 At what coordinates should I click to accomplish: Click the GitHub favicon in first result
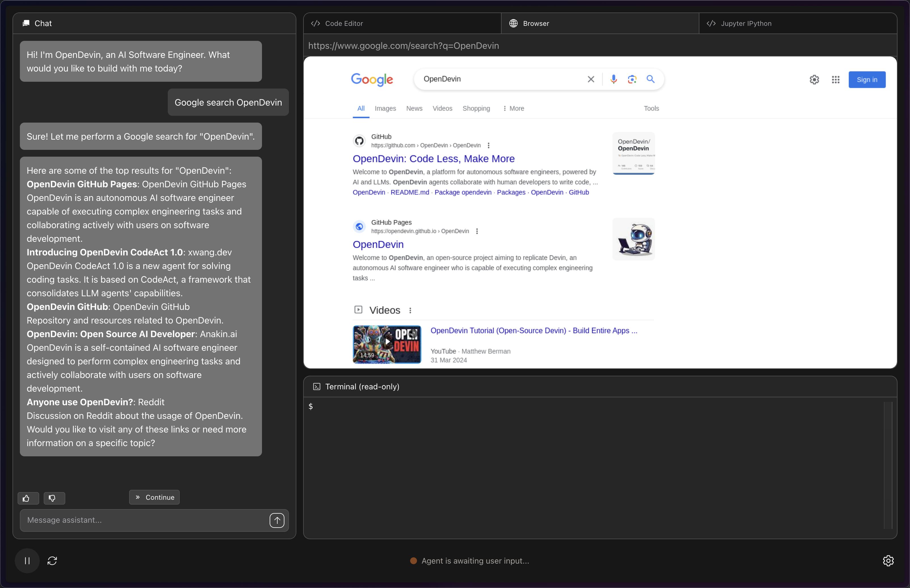(x=359, y=141)
